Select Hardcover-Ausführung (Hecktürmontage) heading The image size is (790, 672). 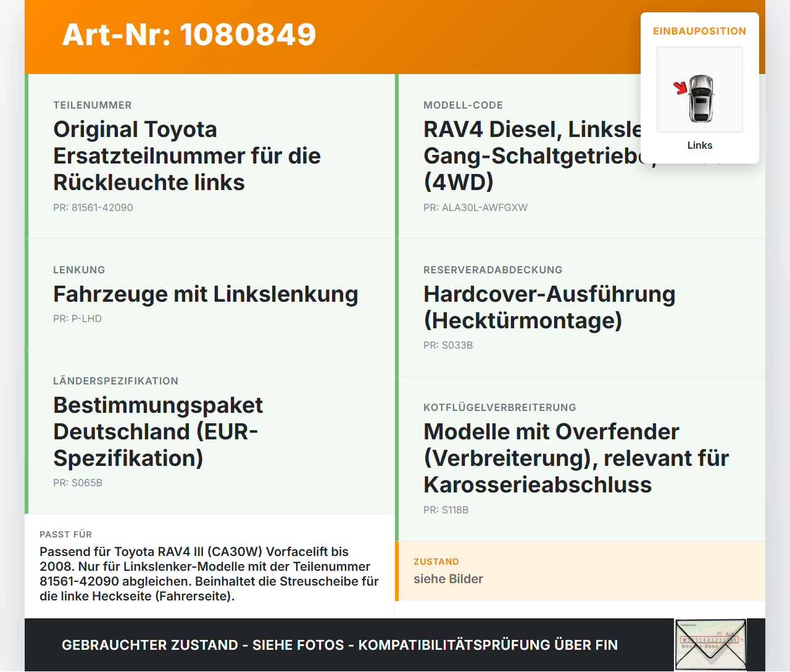(549, 307)
